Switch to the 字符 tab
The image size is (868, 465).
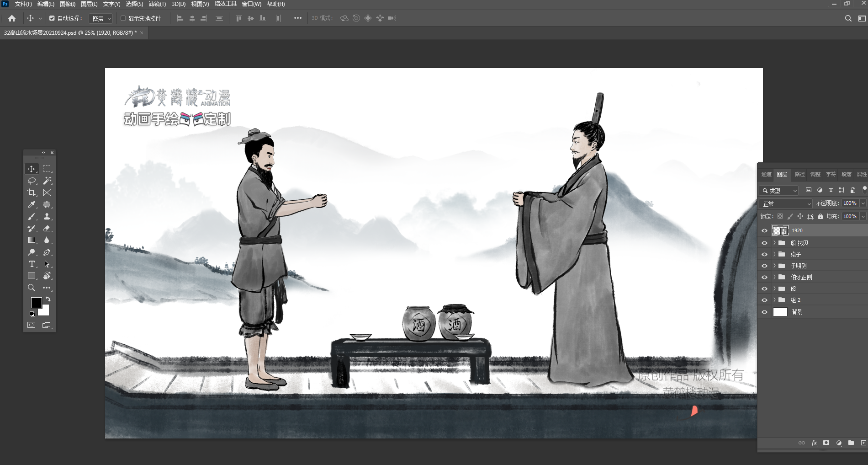click(831, 174)
